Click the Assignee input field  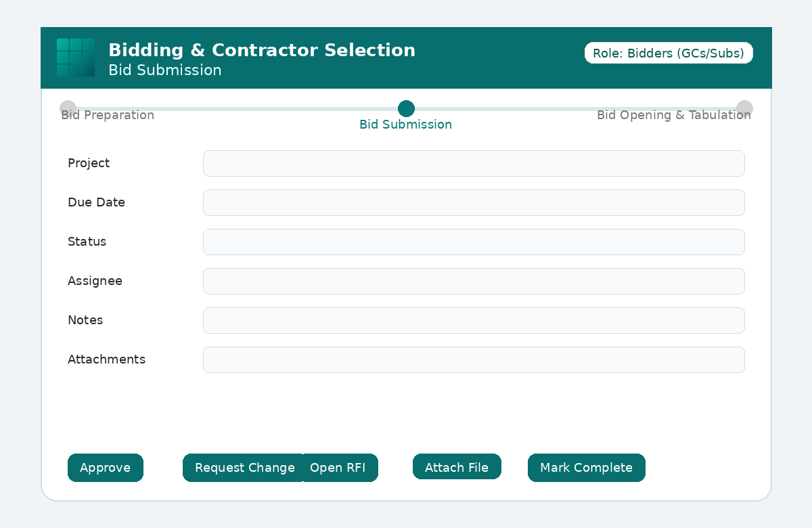click(x=474, y=281)
